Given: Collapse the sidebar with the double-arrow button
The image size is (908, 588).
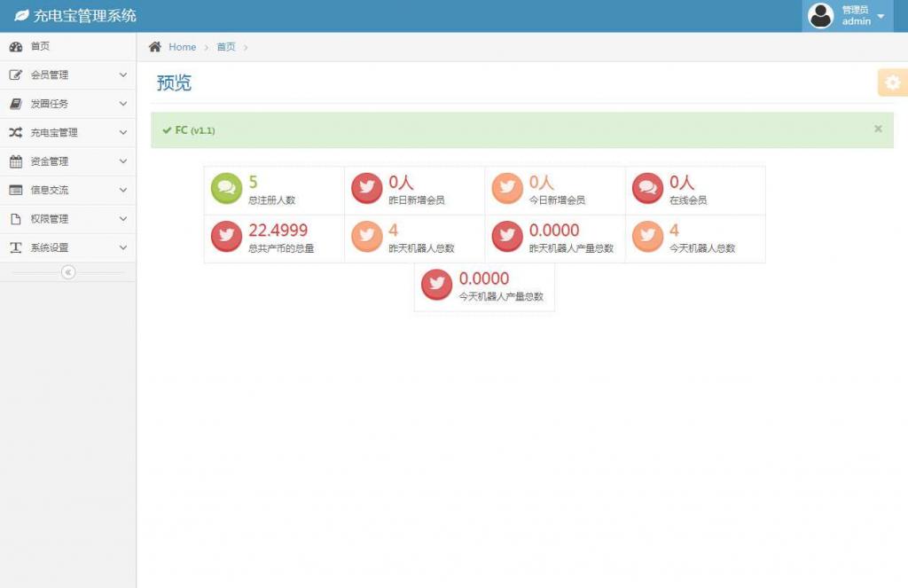Looking at the screenshot, I should [x=68, y=272].
